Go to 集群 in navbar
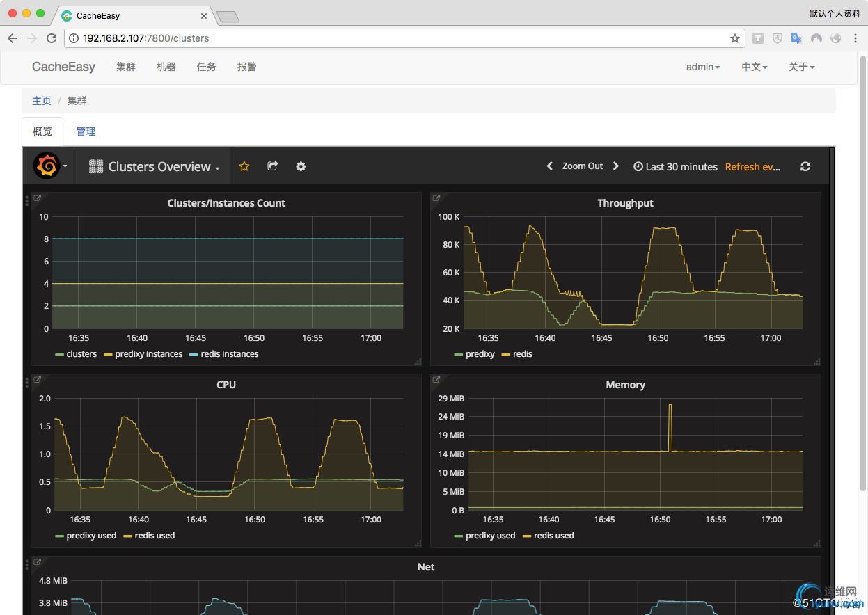 click(x=126, y=67)
